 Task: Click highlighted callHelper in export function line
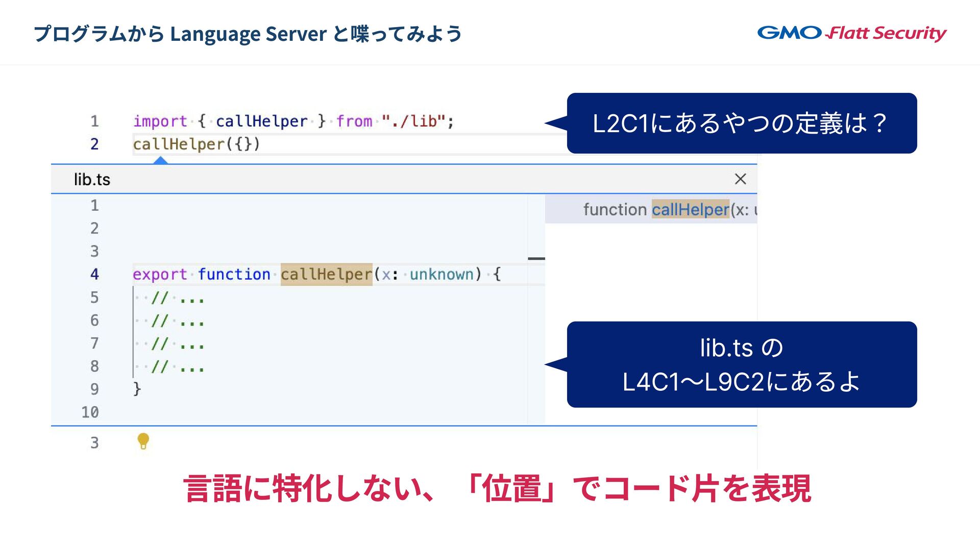326,274
